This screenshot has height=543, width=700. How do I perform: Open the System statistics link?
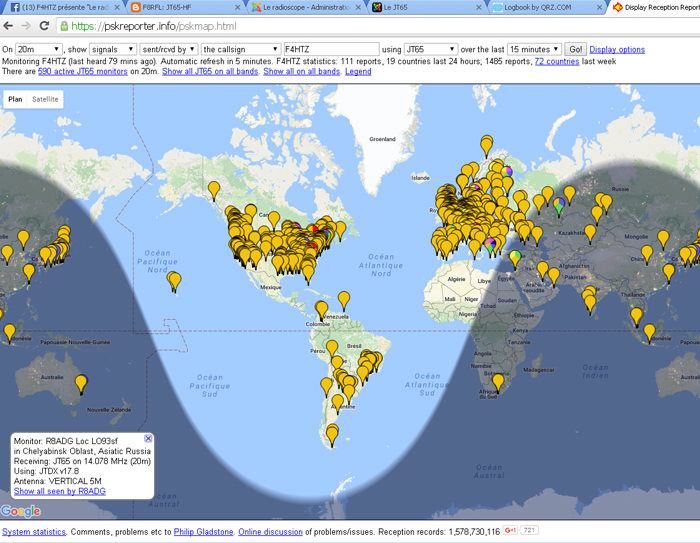click(x=33, y=532)
